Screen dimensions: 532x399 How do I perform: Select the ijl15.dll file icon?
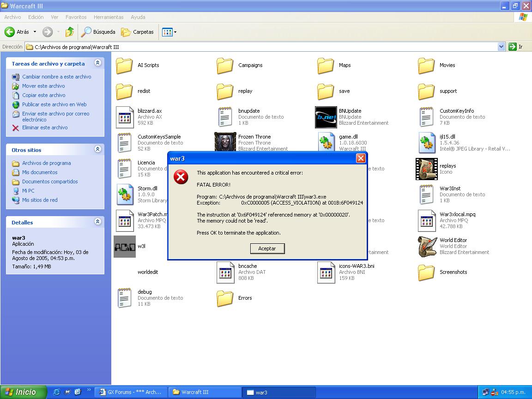pyautogui.click(x=427, y=143)
